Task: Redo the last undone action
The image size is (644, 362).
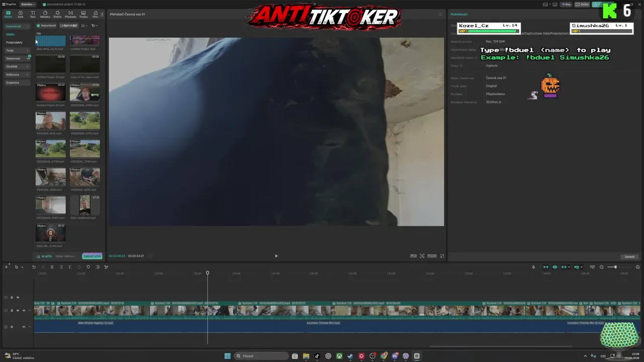Action: (x=43, y=267)
